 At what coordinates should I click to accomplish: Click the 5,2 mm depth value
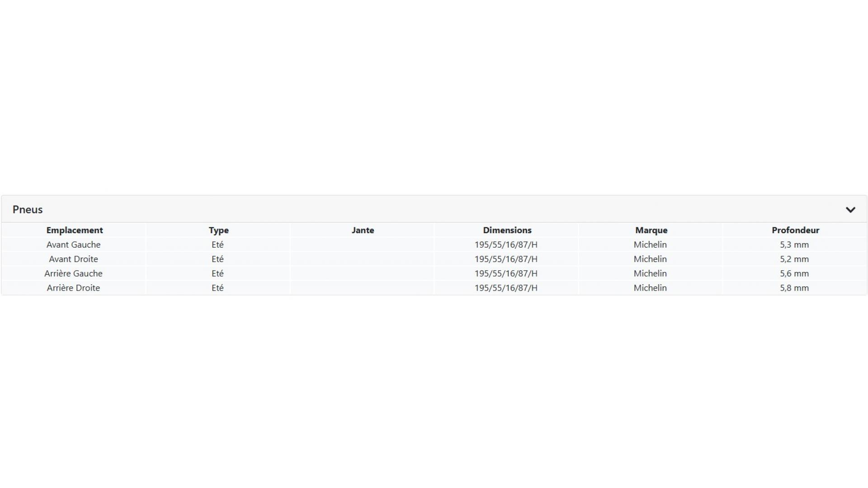click(x=794, y=259)
